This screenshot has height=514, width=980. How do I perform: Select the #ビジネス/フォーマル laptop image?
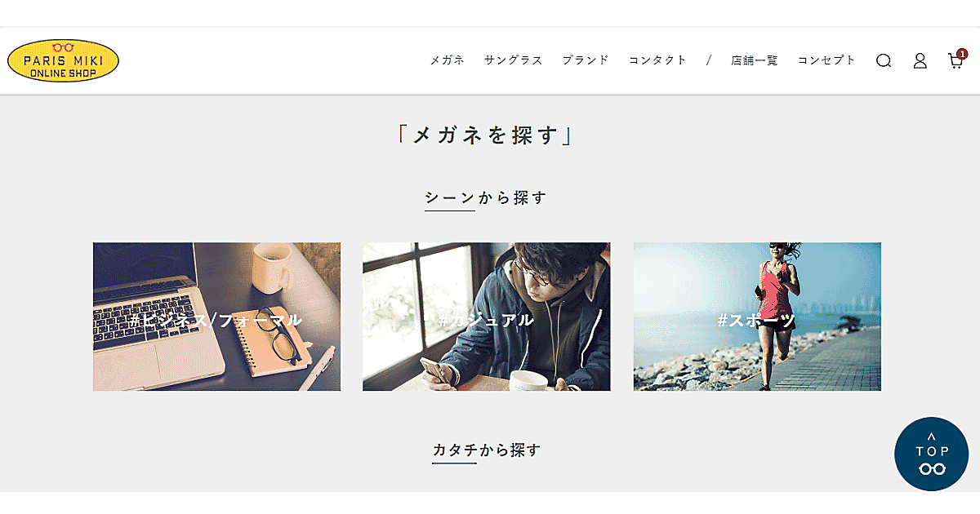point(216,317)
